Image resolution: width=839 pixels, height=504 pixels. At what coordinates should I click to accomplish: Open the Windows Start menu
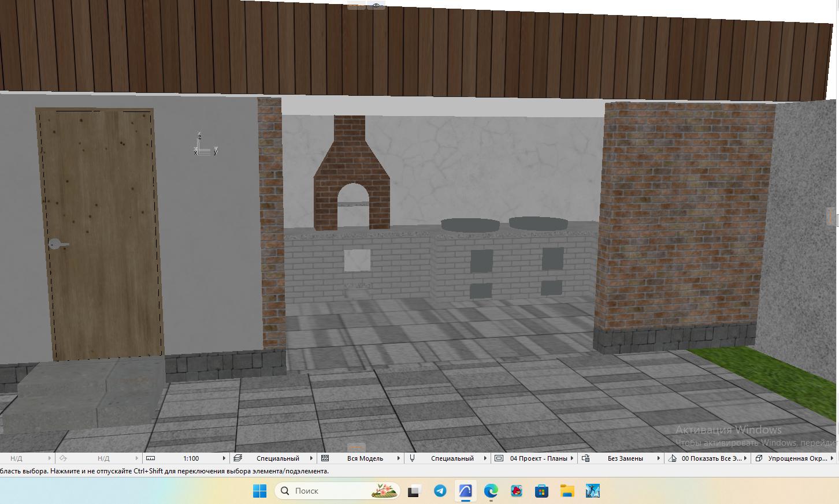pyautogui.click(x=259, y=491)
